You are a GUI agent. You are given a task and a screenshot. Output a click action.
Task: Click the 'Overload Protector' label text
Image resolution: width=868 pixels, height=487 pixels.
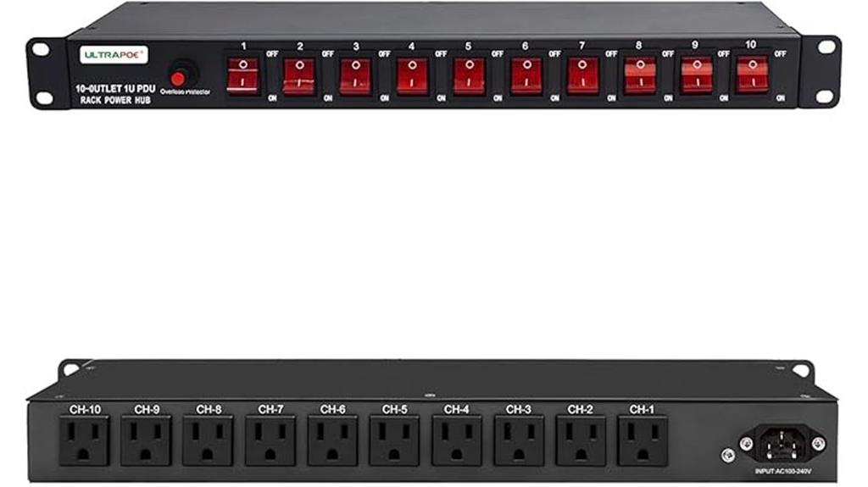click(185, 91)
